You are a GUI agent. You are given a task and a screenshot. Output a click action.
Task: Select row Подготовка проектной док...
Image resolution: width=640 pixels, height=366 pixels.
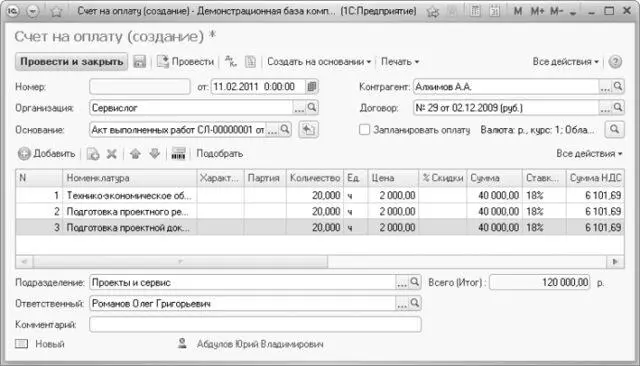pyautogui.click(x=320, y=227)
